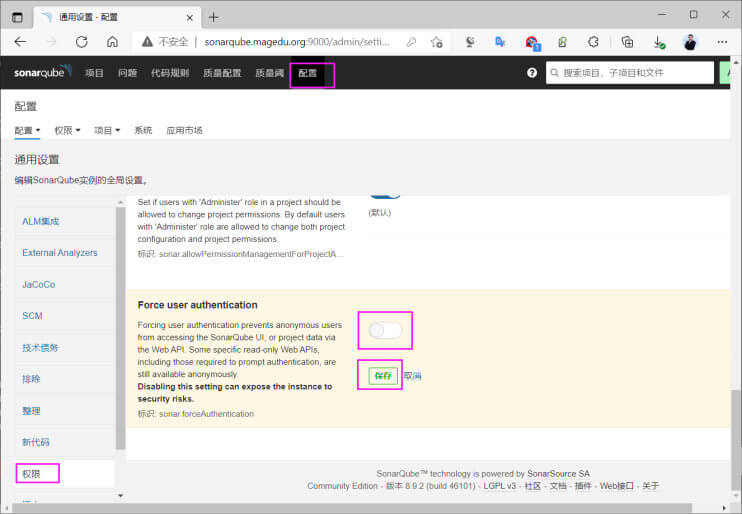Open the tab actions menu icon
742x514 pixels.
(x=17, y=18)
